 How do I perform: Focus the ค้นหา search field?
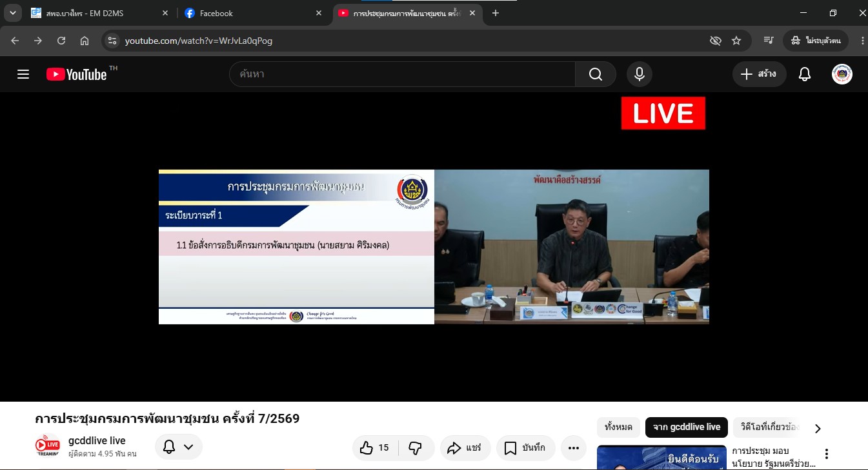(402, 74)
